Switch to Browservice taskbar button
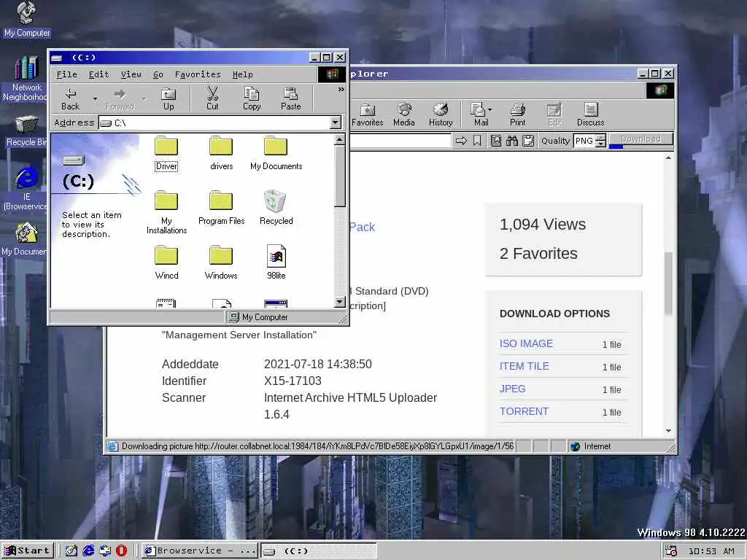Viewport: 747px width, 560px height. [x=200, y=551]
